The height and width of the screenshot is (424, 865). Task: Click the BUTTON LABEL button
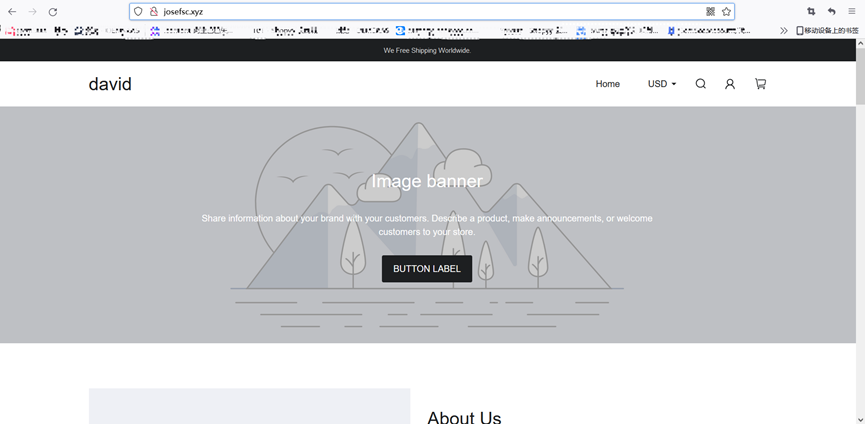(x=427, y=269)
